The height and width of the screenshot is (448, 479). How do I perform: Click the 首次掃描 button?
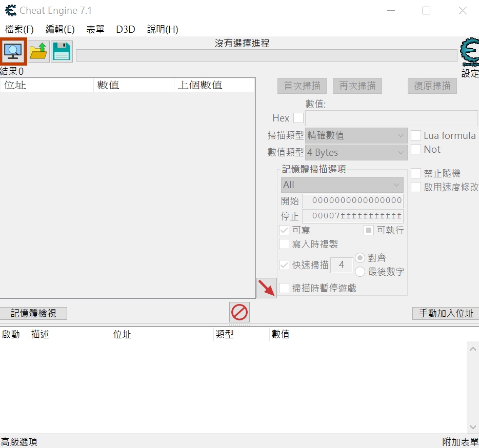(302, 86)
